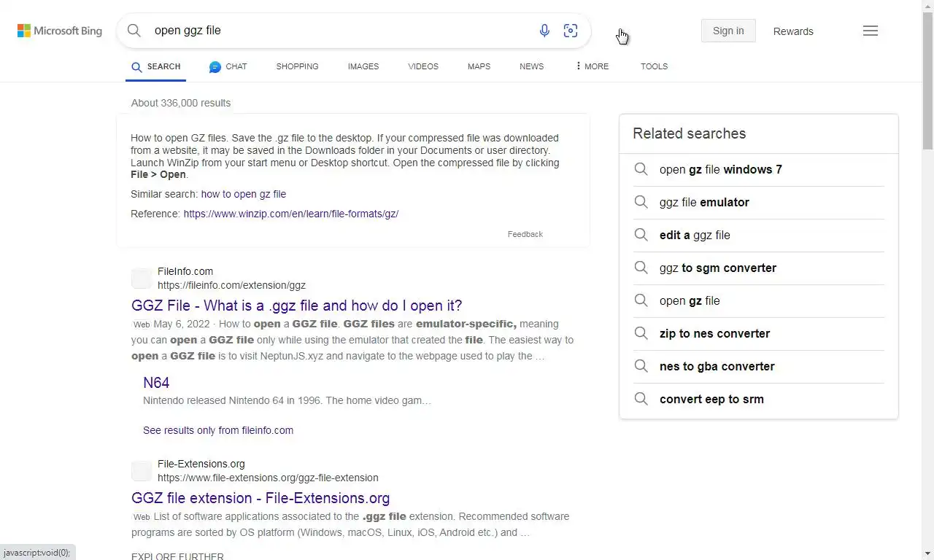Screen dimensions: 934x560
Task: Click the Sign in button
Action: pyautogui.click(x=728, y=31)
